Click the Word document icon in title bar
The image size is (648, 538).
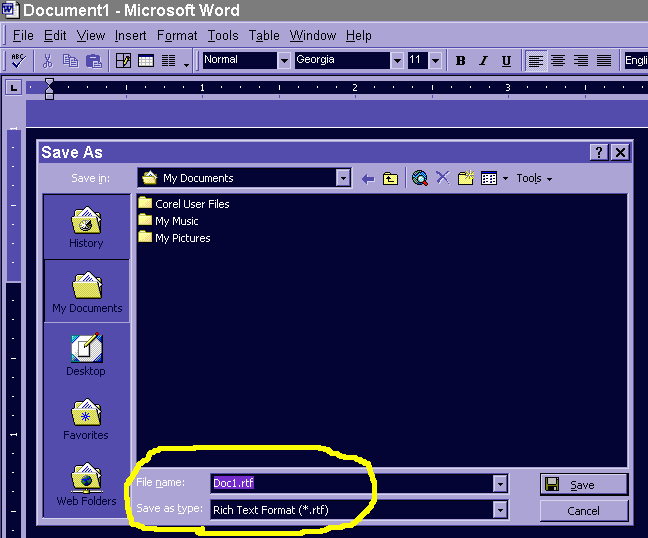[10, 9]
